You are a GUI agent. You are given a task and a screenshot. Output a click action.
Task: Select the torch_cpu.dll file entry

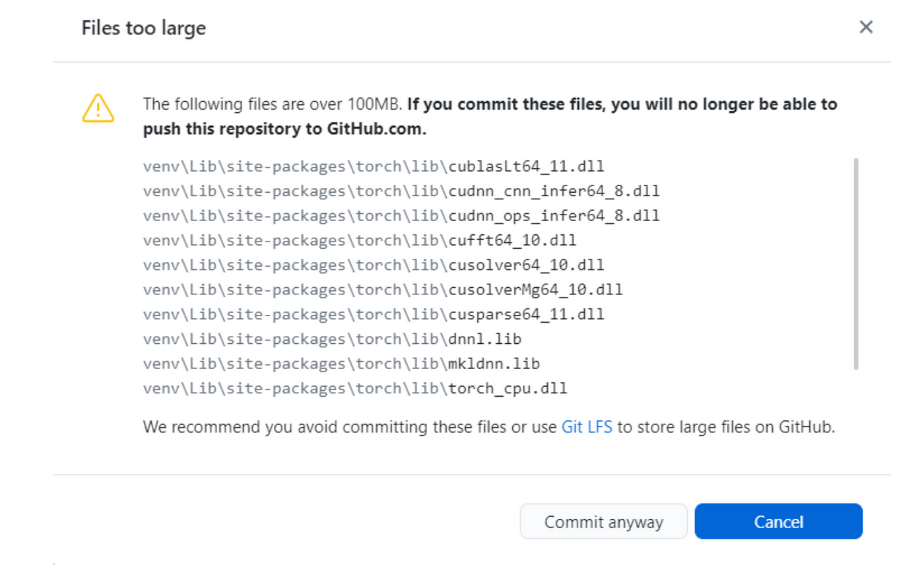click(x=355, y=388)
